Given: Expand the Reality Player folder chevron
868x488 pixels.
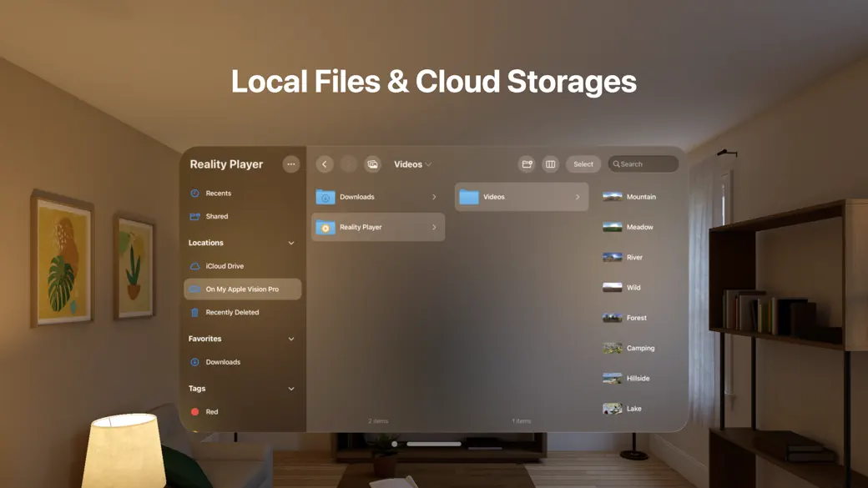Looking at the screenshot, I should click(x=434, y=228).
